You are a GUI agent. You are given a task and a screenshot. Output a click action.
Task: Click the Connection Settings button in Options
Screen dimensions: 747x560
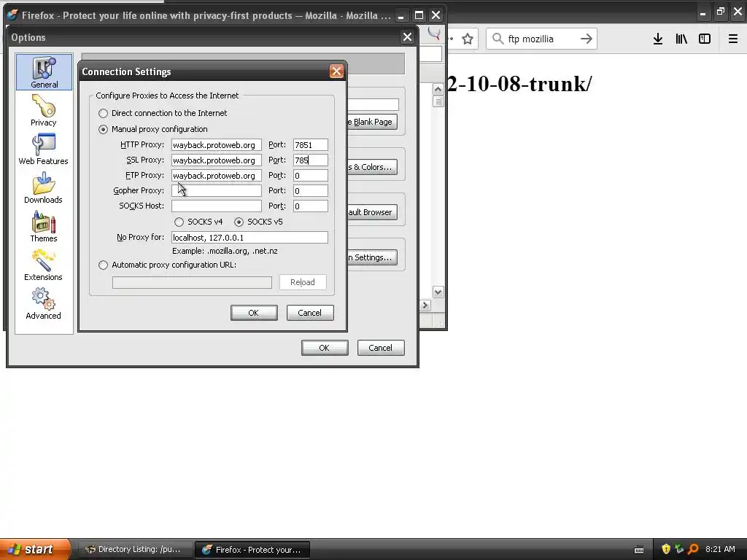click(x=372, y=257)
